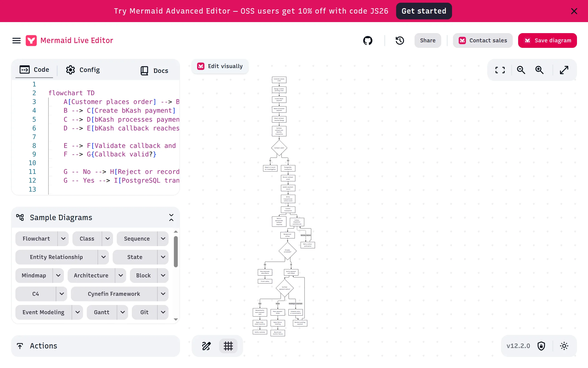The height and width of the screenshot is (368, 588).
Task: Click the Save diagram button
Action: pos(547,40)
